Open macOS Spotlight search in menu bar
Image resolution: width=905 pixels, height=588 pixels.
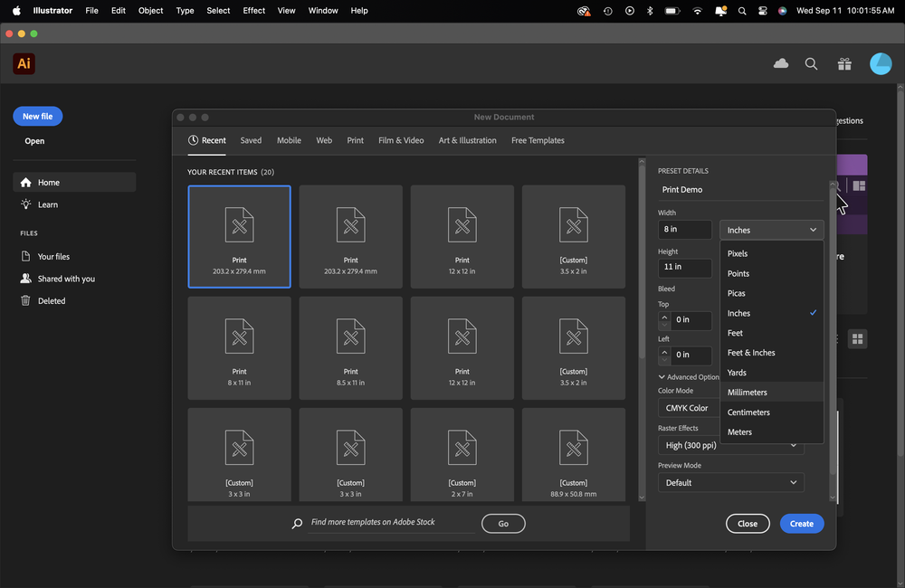coord(742,11)
